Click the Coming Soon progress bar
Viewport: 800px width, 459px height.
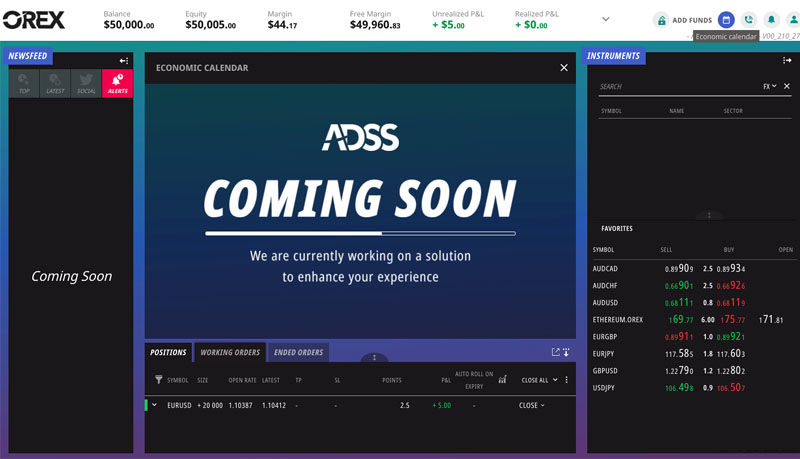360,233
